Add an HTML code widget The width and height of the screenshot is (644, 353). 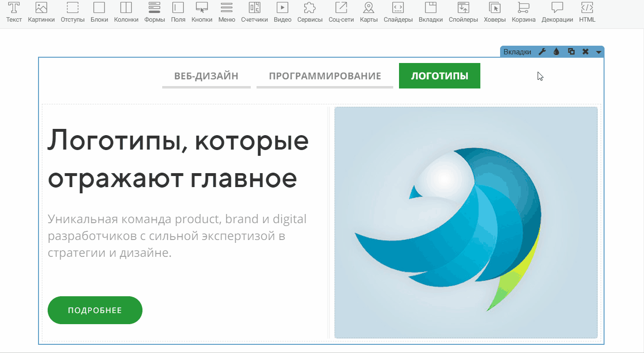point(587,8)
